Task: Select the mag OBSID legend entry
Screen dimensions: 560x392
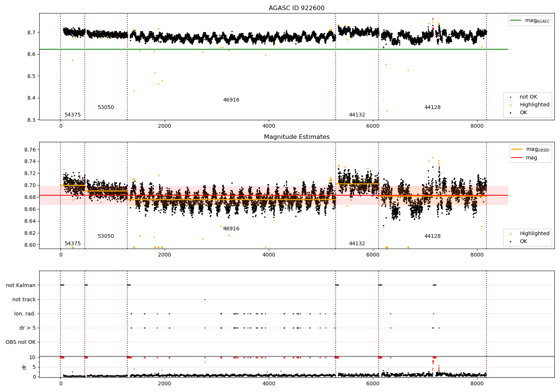Action: [531, 149]
